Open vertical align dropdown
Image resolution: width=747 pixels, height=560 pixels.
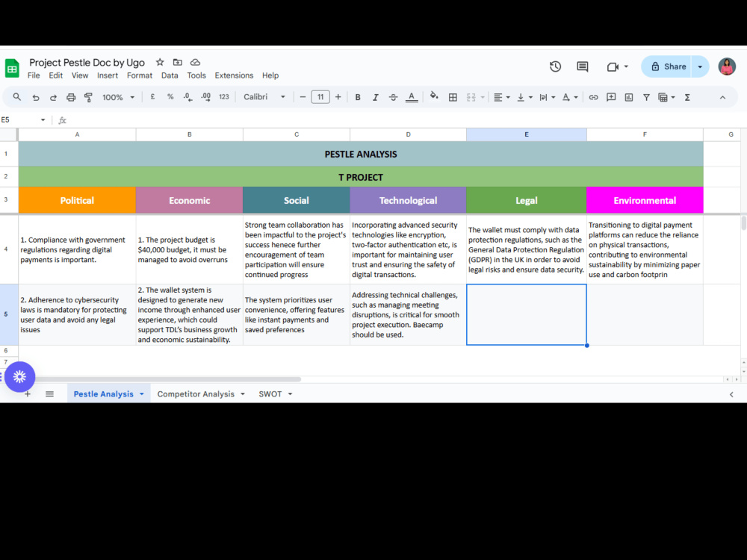[x=524, y=97]
